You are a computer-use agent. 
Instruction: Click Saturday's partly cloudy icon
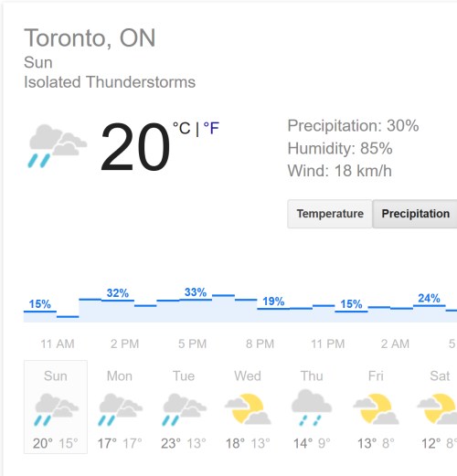[x=438, y=409]
